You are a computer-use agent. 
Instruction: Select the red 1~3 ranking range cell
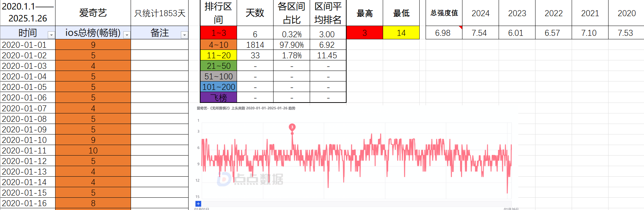pos(218,33)
